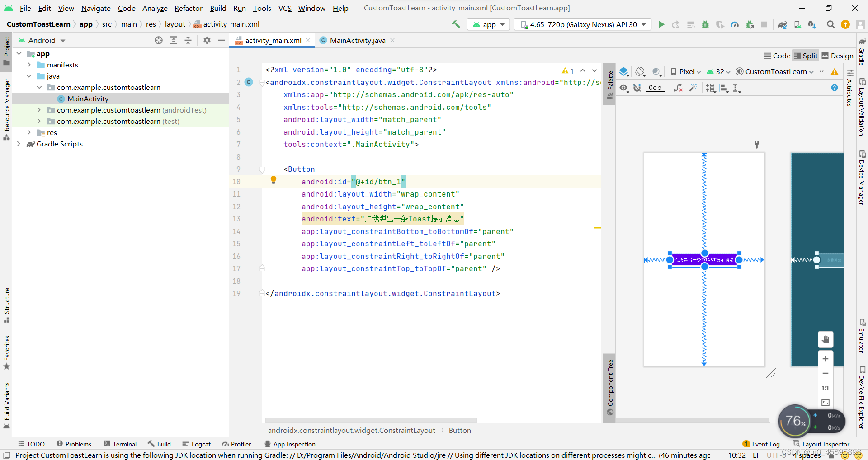Select the button in the design preview
Image resolution: width=868 pixels, height=460 pixels.
click(704, 260)
